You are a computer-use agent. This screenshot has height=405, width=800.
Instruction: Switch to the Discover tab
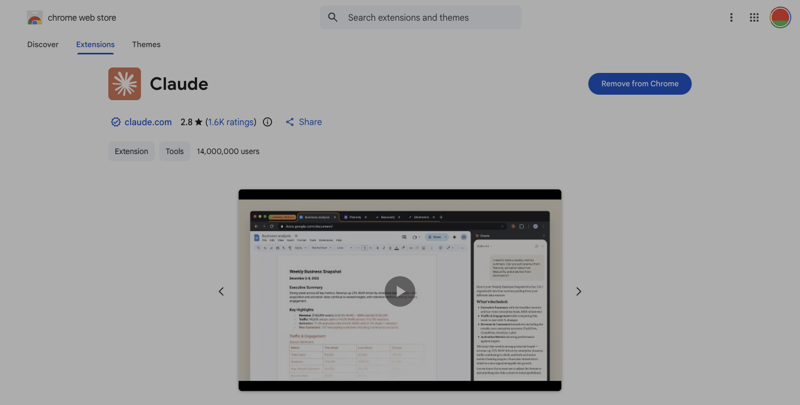(43, 44)
